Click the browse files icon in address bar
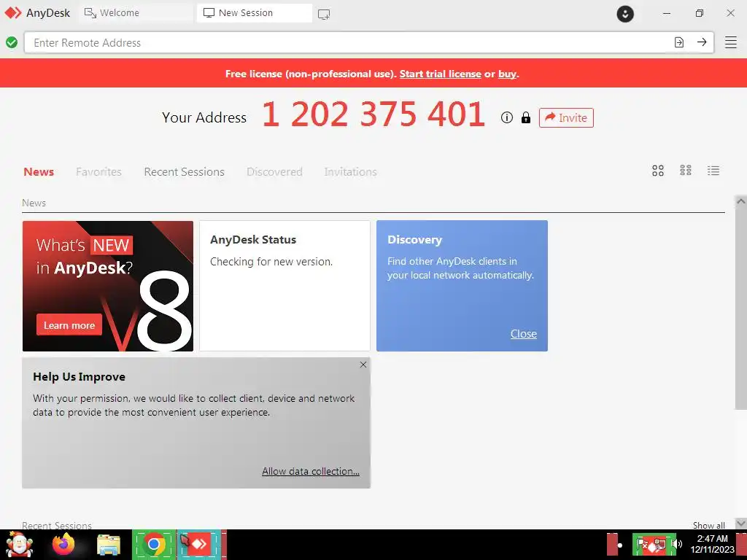Image resolution: width=747 pixels, height=560 pixels. pos(679,42)
